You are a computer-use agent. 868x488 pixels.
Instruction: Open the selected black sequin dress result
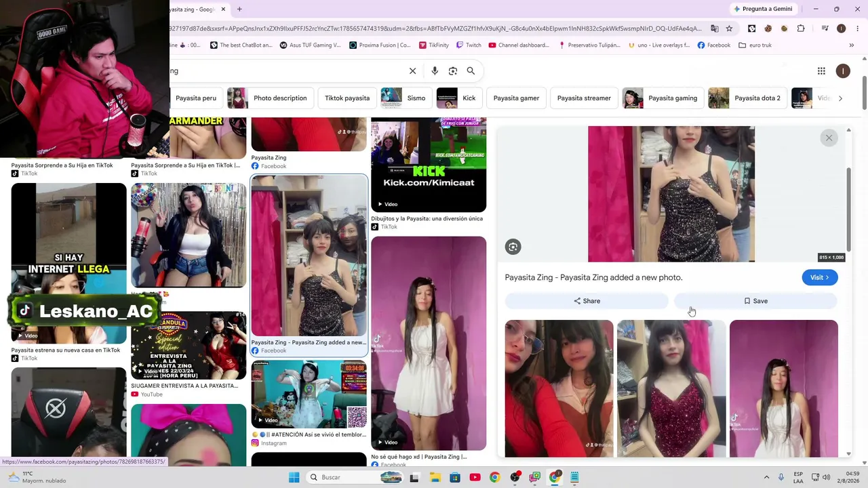(x=309, y=256)
